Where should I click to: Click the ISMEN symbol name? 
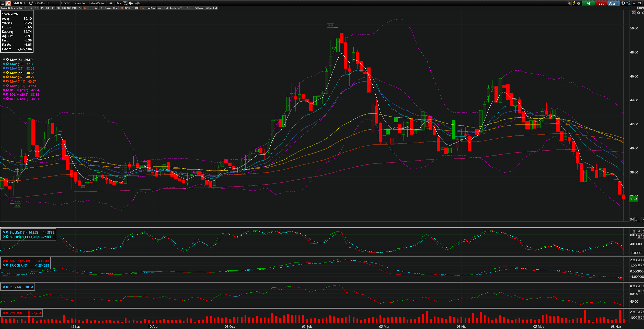coord(17,3)
